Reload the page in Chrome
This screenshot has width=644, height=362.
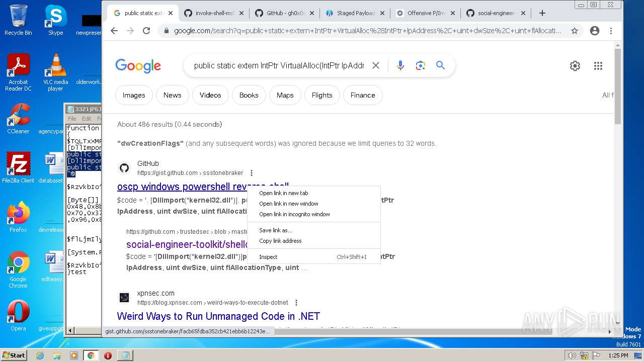(146, 31)
